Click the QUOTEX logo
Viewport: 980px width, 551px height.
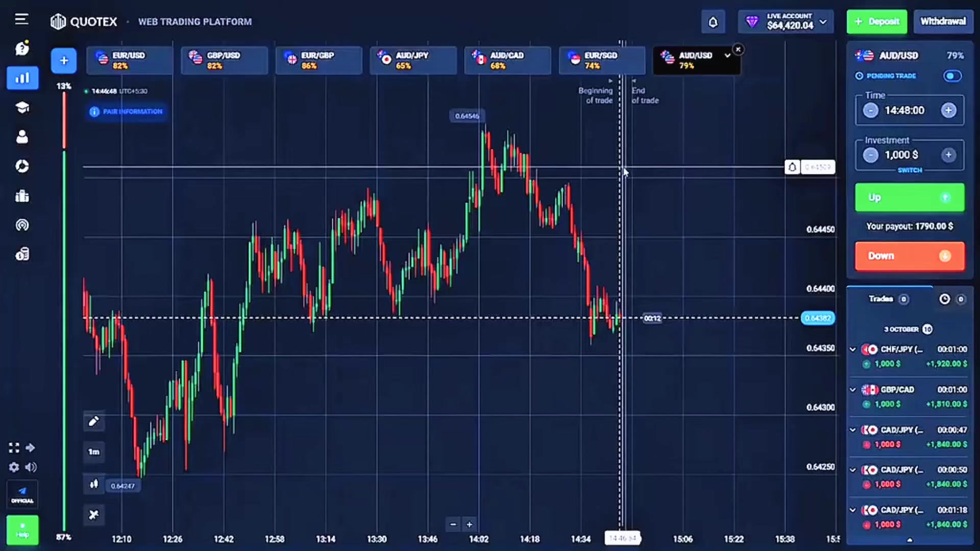[x=84, y=22]
